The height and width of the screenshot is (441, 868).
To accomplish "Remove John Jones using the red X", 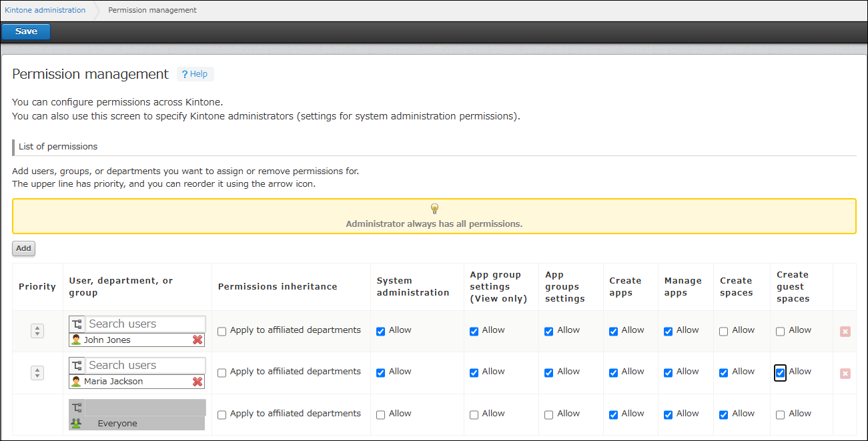I will click(x=197, y=340).
